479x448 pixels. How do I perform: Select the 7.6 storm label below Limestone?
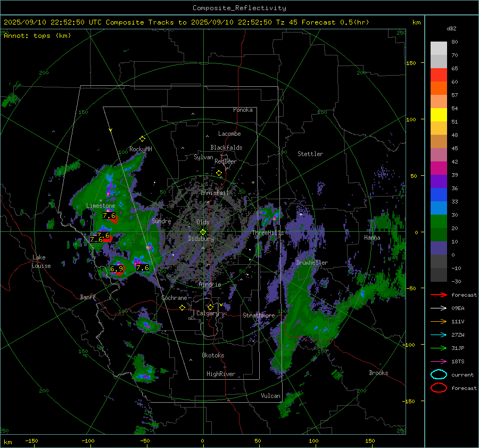point(109,216)
